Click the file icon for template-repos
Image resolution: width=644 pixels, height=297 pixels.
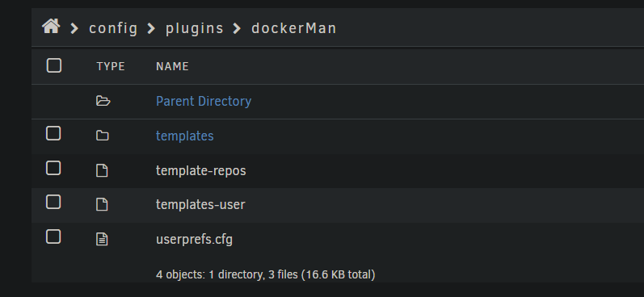(x=102, y=170)
